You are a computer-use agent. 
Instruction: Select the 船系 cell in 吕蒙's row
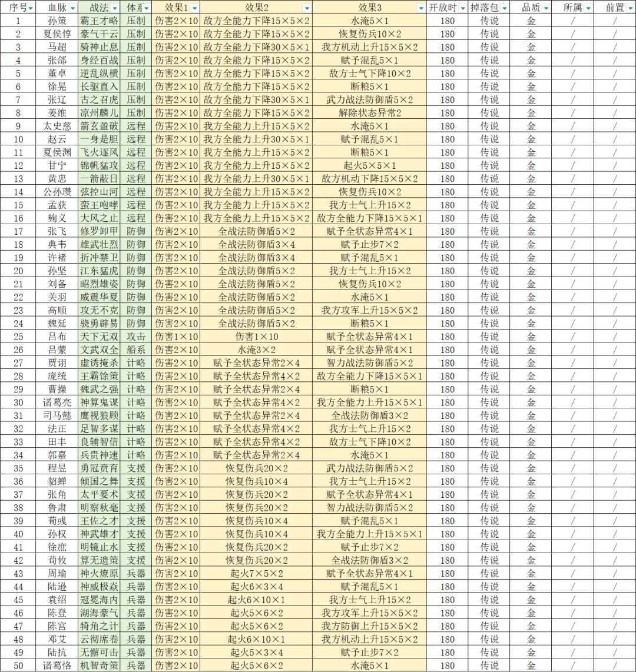(x=136, y=350)
